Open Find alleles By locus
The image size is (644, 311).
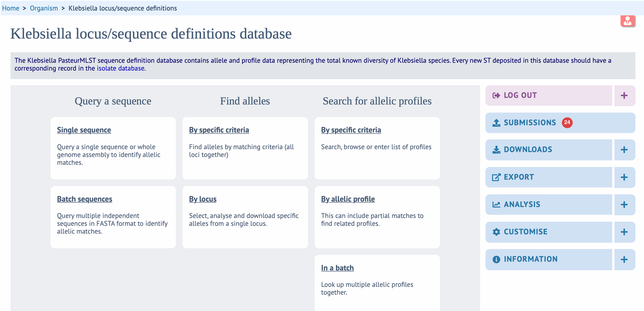203,199
